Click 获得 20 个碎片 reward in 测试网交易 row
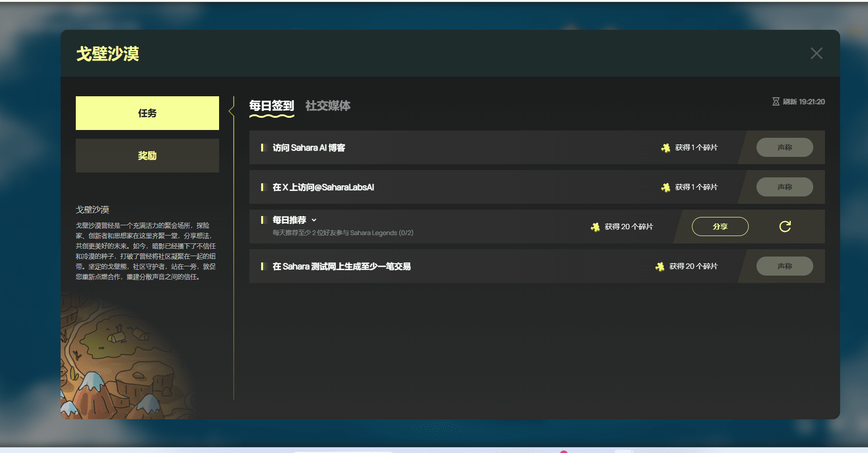Image resolution: width=868 pixels, height=453 pixels. pos(693,266)
